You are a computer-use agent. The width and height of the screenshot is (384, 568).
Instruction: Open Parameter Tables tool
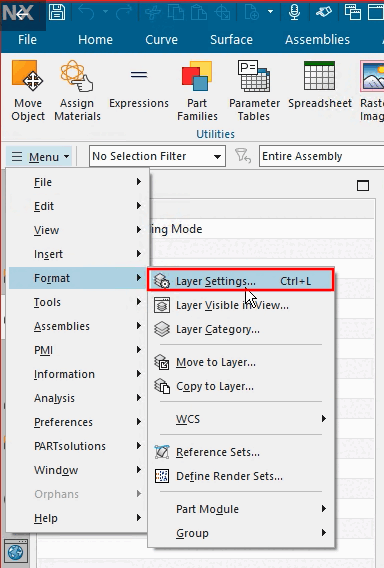(254, 91)
